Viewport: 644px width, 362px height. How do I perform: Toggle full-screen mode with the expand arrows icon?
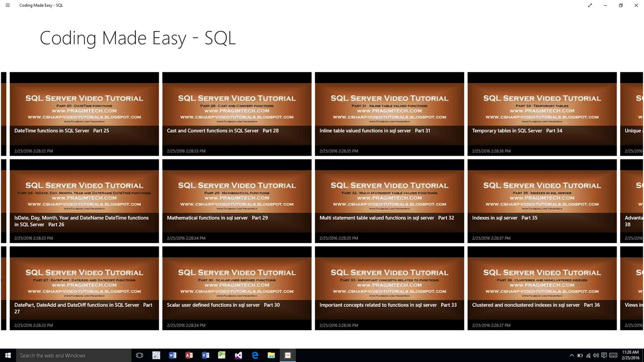tap(590, 5)
